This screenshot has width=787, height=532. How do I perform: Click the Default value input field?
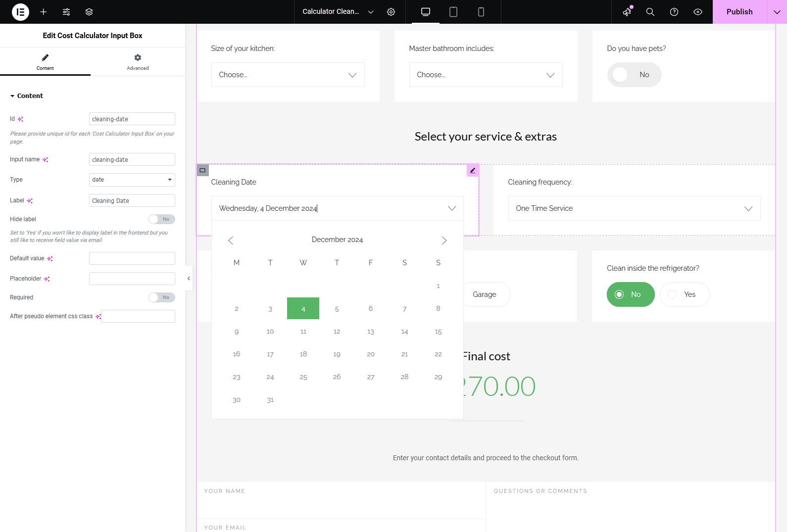click(132, 258)
